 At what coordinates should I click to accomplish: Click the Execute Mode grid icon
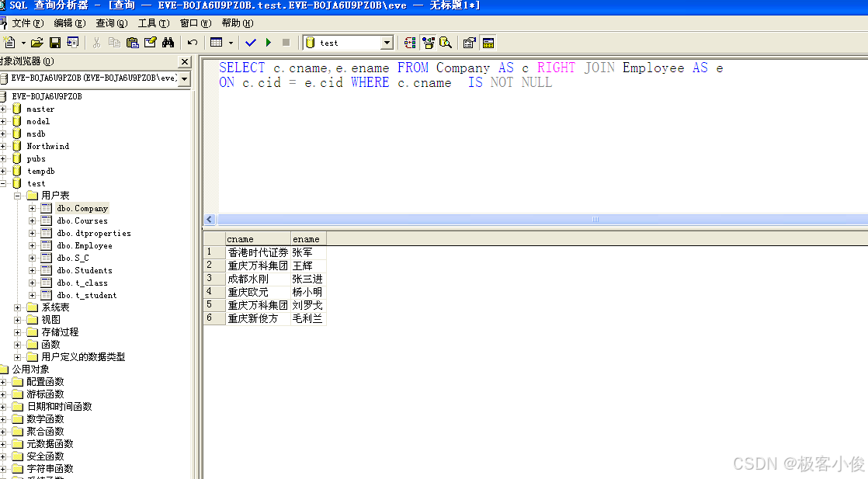[217, 43]
